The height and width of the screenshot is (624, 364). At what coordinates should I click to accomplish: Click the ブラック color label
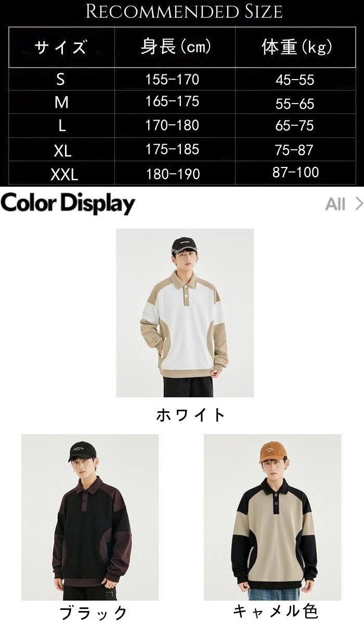[x=94, y=612]
